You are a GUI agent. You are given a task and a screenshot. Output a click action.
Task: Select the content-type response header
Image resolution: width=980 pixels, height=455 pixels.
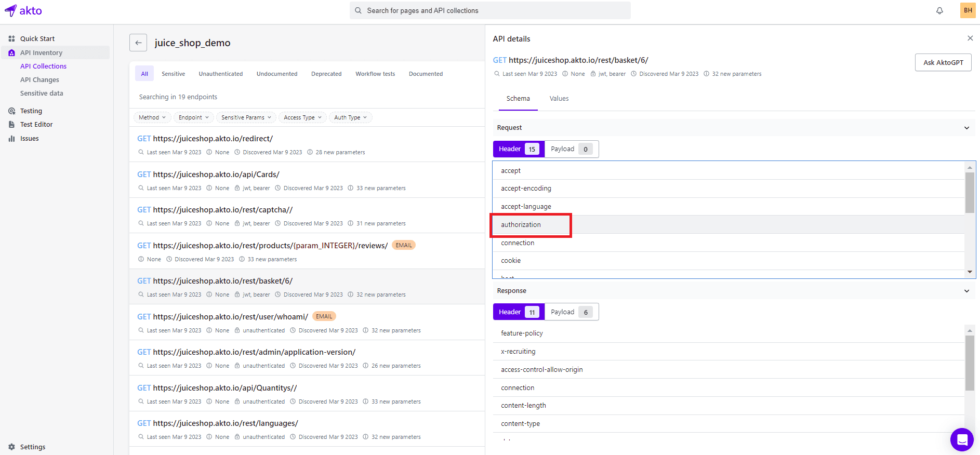(x=729, y=424)
